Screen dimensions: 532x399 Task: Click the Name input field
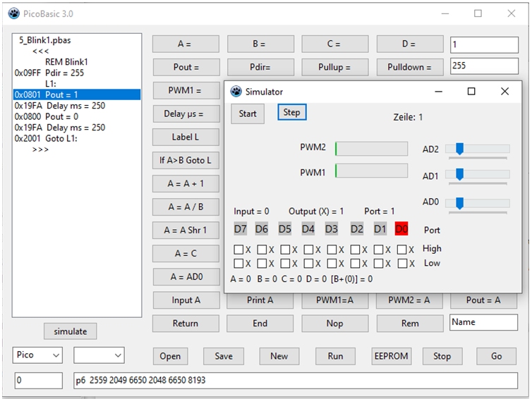pyautogui.click(x=483, y=322)
